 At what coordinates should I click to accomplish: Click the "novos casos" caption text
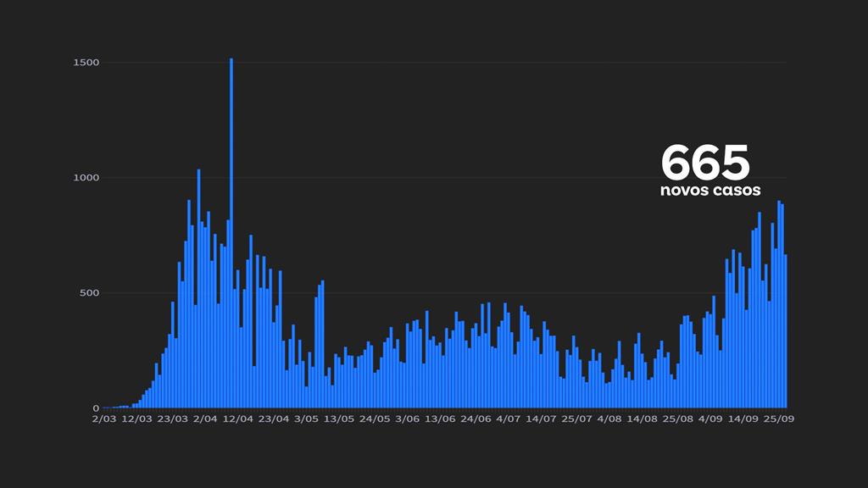point(710,191)
